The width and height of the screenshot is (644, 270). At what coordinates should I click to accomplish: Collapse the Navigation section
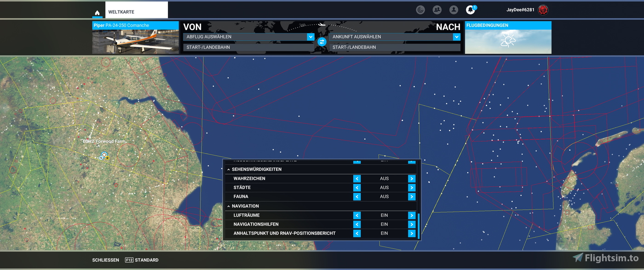tap(229, 206)
